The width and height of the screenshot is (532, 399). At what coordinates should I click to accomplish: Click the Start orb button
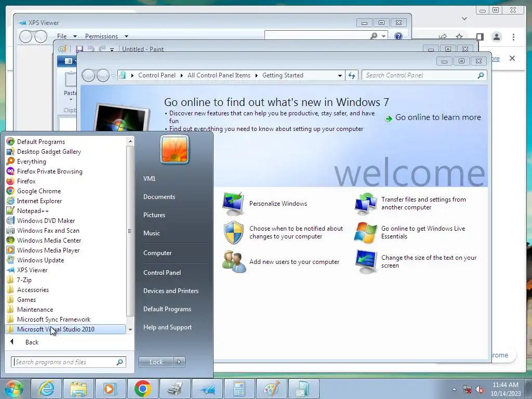point(14,389)
